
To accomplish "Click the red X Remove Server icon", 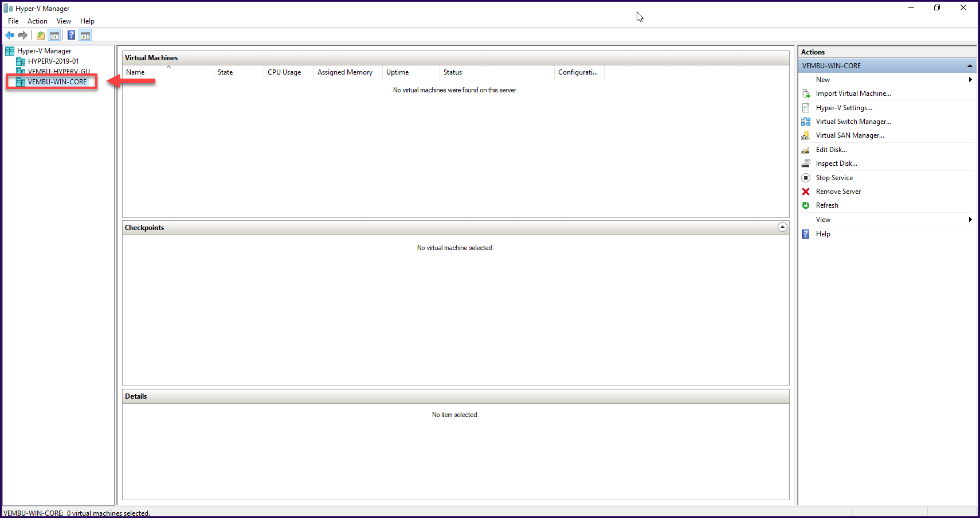I will coord(806,192).
